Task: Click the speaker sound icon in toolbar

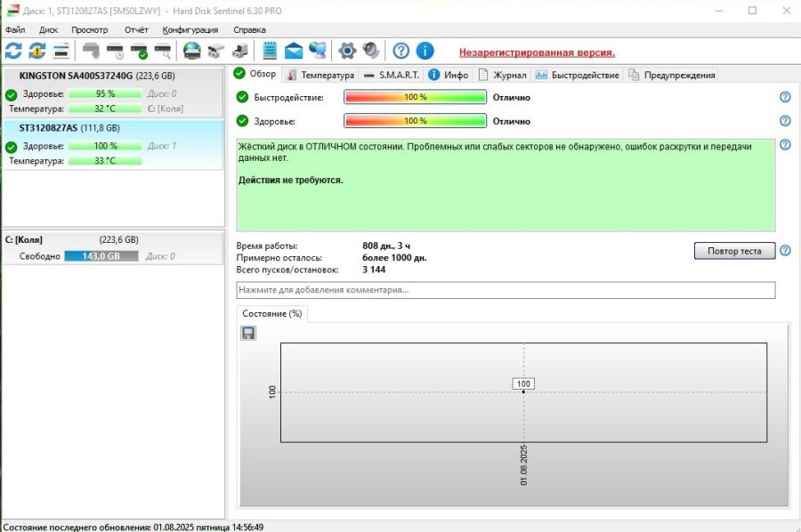Action: click(x=371, y=51)
